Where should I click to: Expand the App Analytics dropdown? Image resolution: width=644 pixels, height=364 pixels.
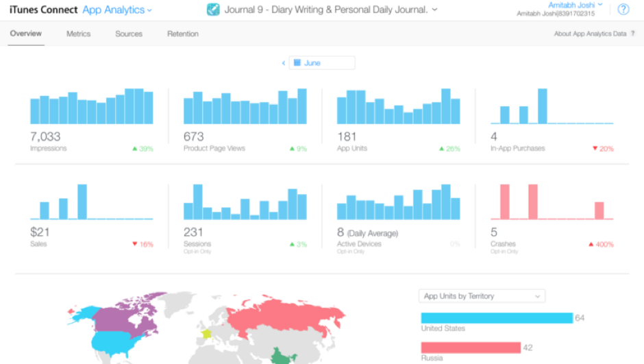(x=117, y=10)
